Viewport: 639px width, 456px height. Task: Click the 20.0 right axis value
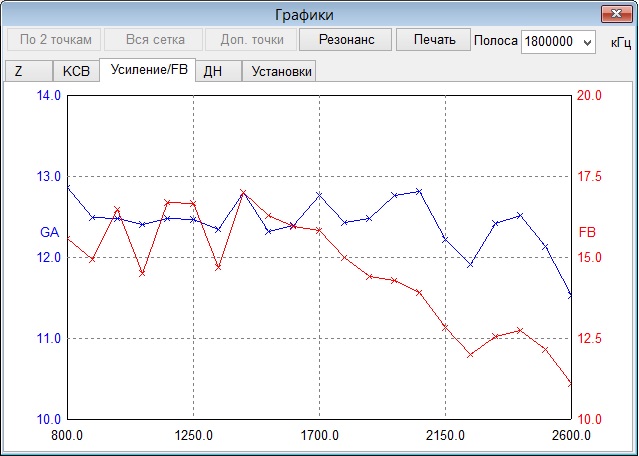coord(589,95)
